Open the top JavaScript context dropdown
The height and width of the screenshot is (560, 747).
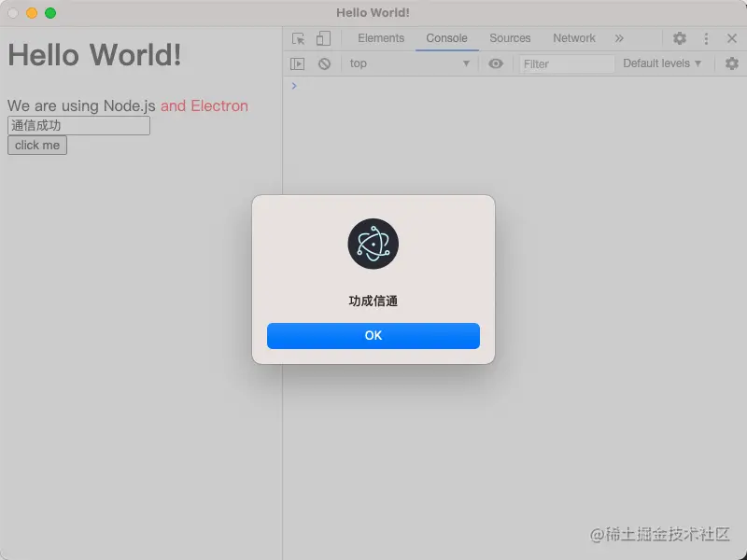pyautogui.click(x=410, y=63)
